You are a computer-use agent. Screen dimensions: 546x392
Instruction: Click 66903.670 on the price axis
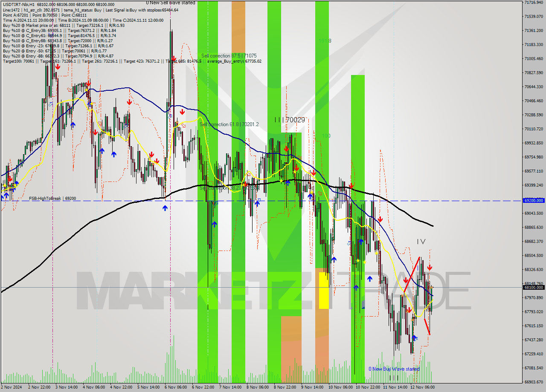click(534, 382)
